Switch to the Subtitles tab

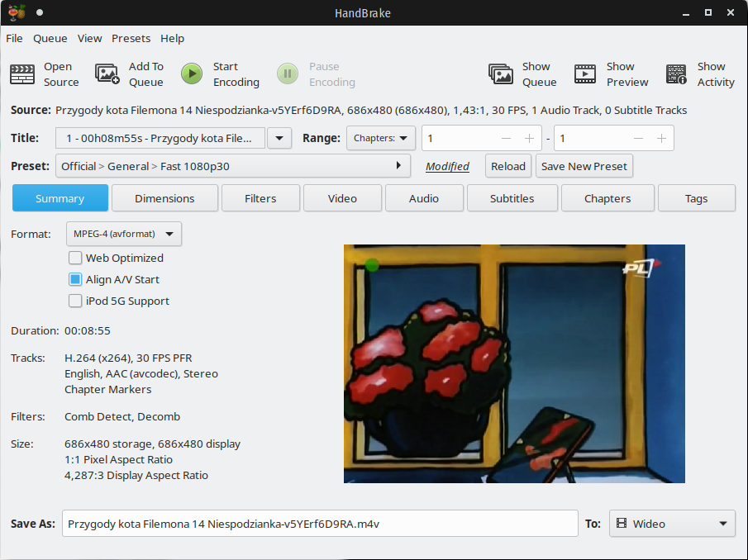tap(512, 198)
